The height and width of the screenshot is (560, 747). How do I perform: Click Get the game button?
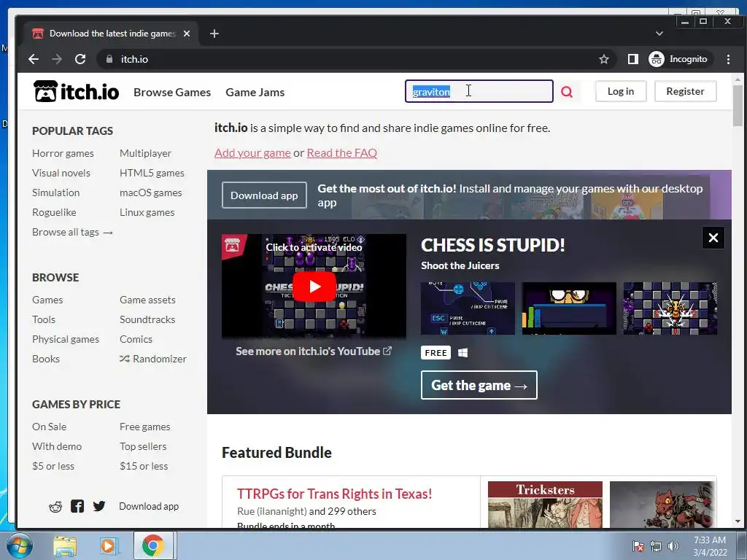coord(479,385)
